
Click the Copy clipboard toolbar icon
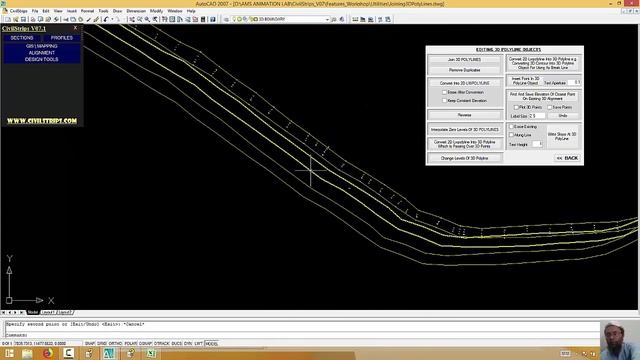[73, 19]
